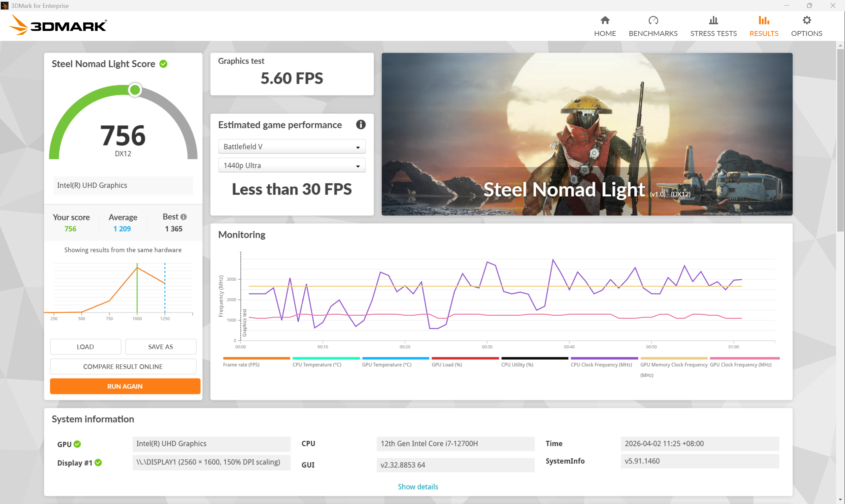This screenshot has height=504, width=845.
Task: Click the Home house icon
Action: (605, 20)
